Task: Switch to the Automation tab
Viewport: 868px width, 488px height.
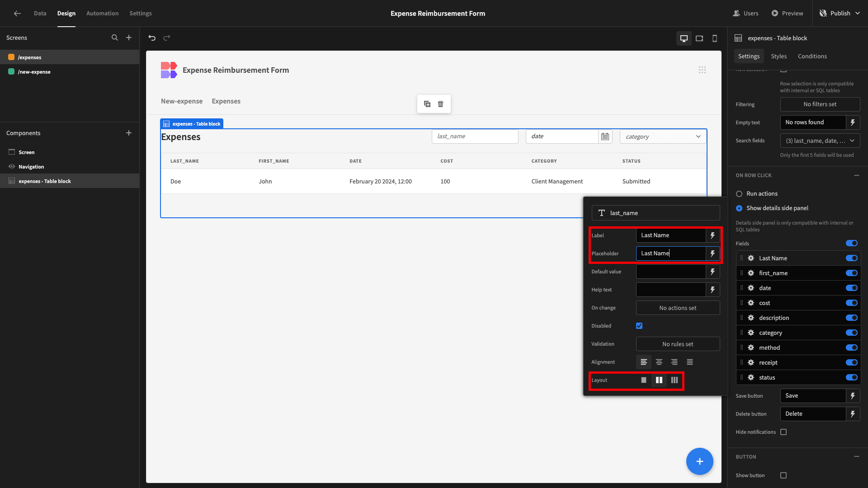Action: pyautogui.click(x=103, y=14)
